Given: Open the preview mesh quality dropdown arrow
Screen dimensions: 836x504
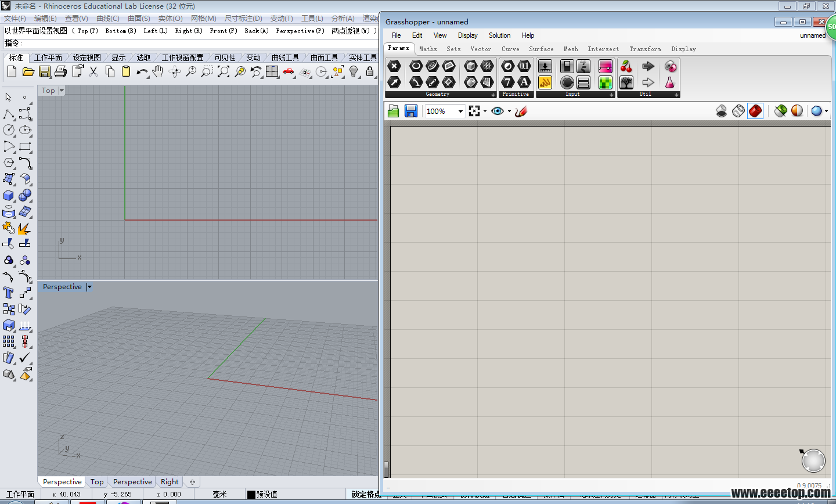Looking at the screenshot, I should 826,111.
